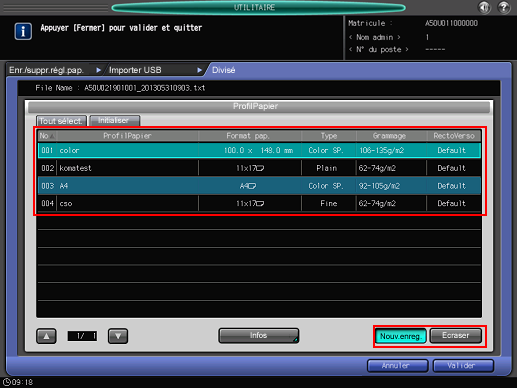Sort by the No column header
The image size is (517, 388).
(47, 136)
